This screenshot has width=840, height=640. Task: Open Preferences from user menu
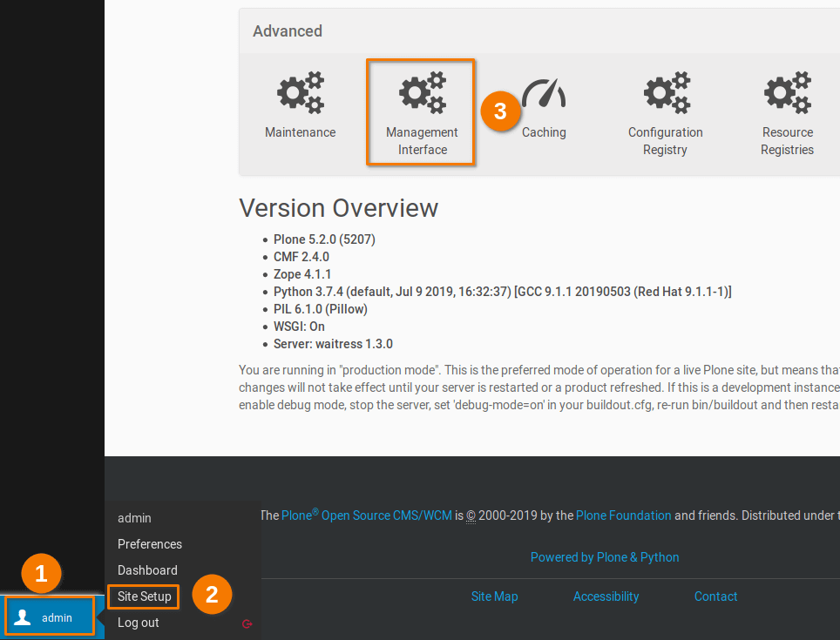150,543
